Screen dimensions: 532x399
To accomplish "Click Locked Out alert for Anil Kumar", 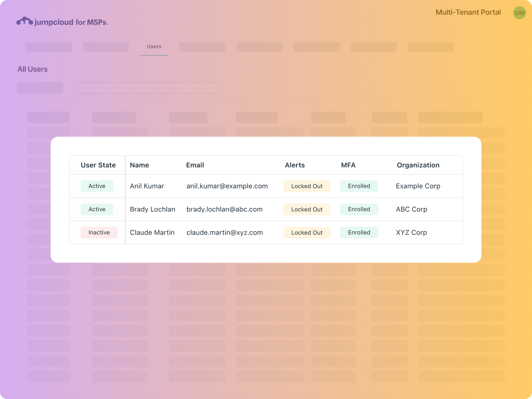I will pyautogui.click(x=307, y=186).
